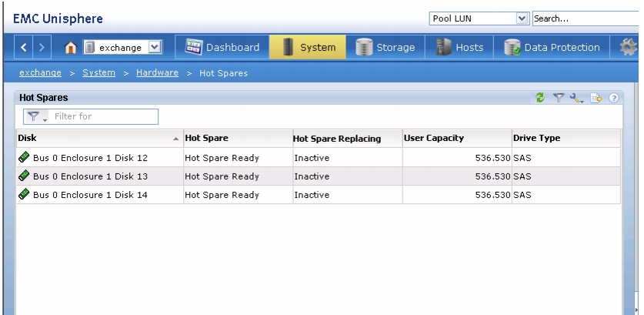Image resolution: width=644 pixels, height=315 pixels.
Task: Click the Disk column sort arrow
Action: (175, 139)
